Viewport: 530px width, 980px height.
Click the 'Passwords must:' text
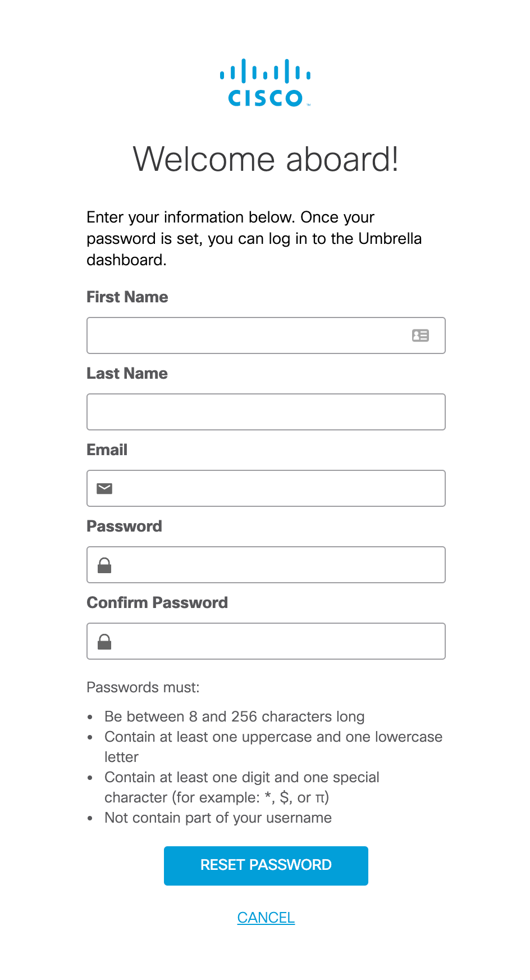click(x=143, y=687)
